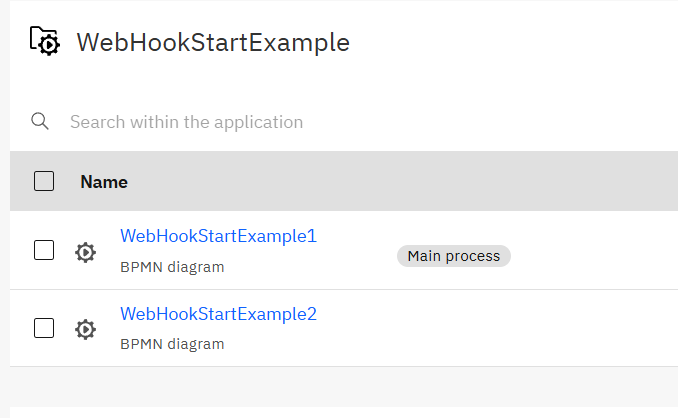Image resolution: width=678 pixels, height=418 pixels.
Task: Click the gray table header bar
Action: click(x=400, y=181)
